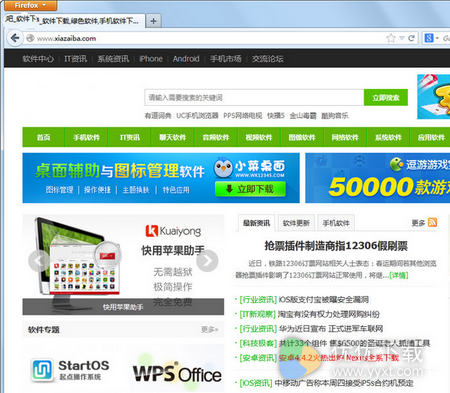
Task: Select 手机软件 in the green navigation bar
Action: coord(86,137)
